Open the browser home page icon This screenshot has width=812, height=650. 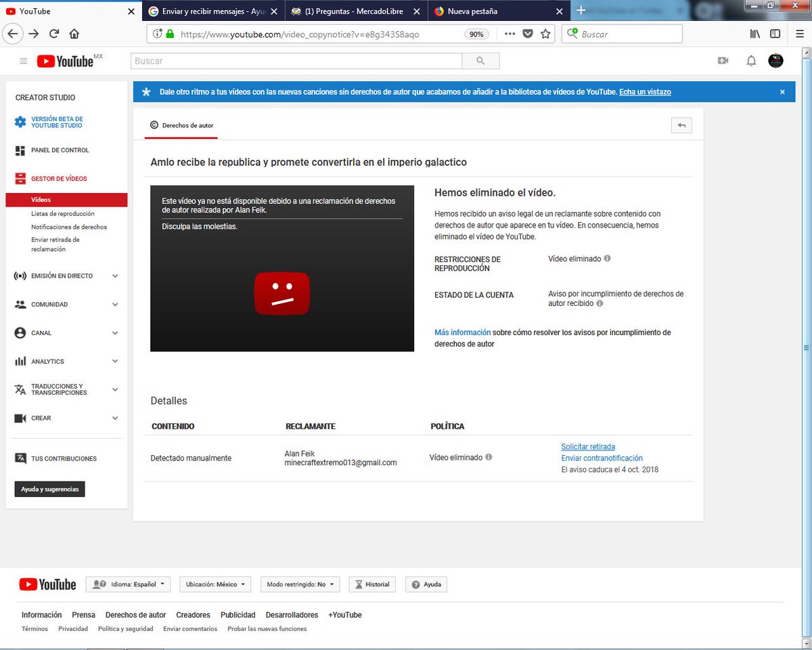point(74,34)
